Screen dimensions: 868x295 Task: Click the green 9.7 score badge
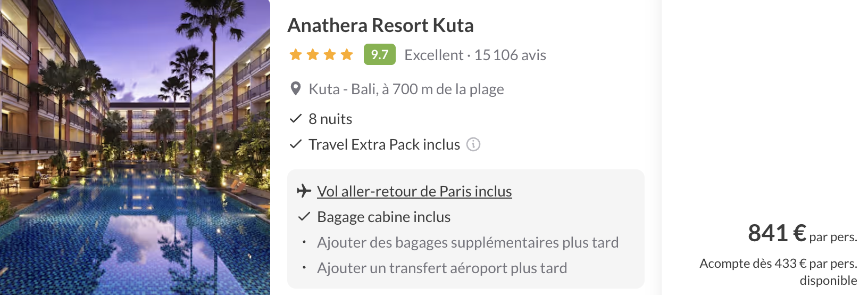pos(379,55)
